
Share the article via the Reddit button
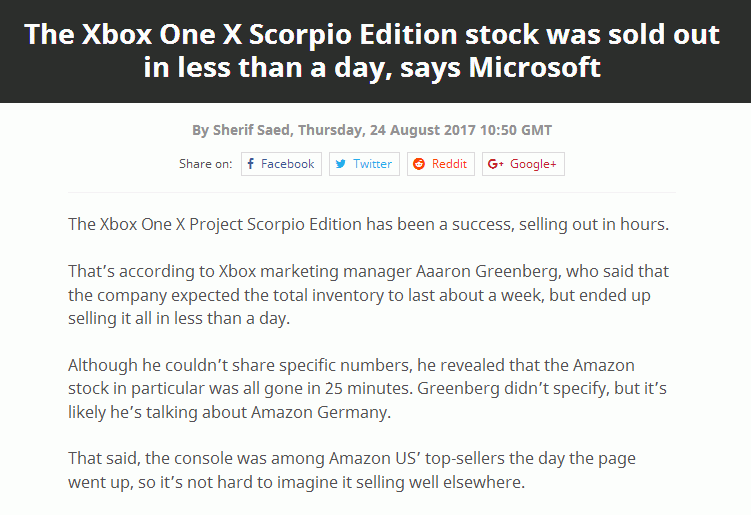[x=441, y=164]
